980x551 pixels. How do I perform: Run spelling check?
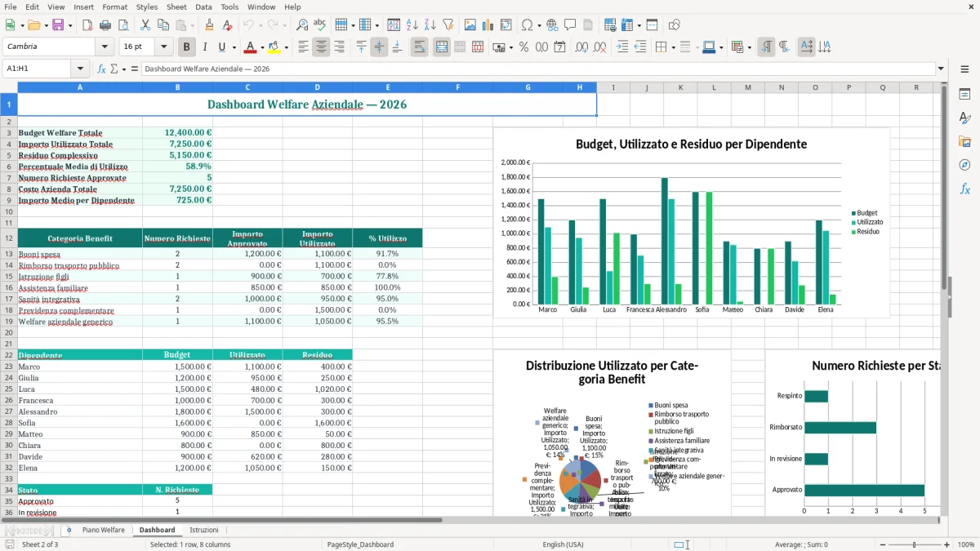(x=320, y=25)
